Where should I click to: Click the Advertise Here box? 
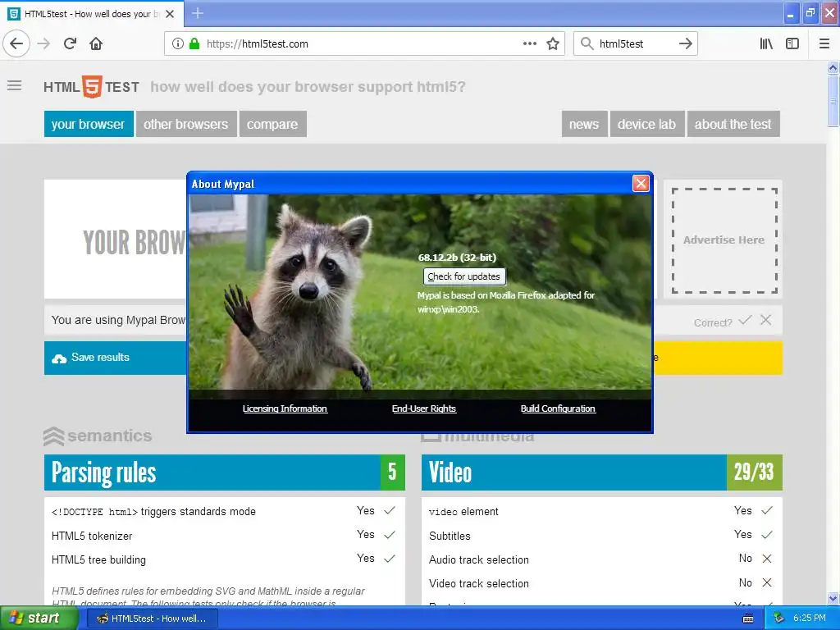click(724, 240)
